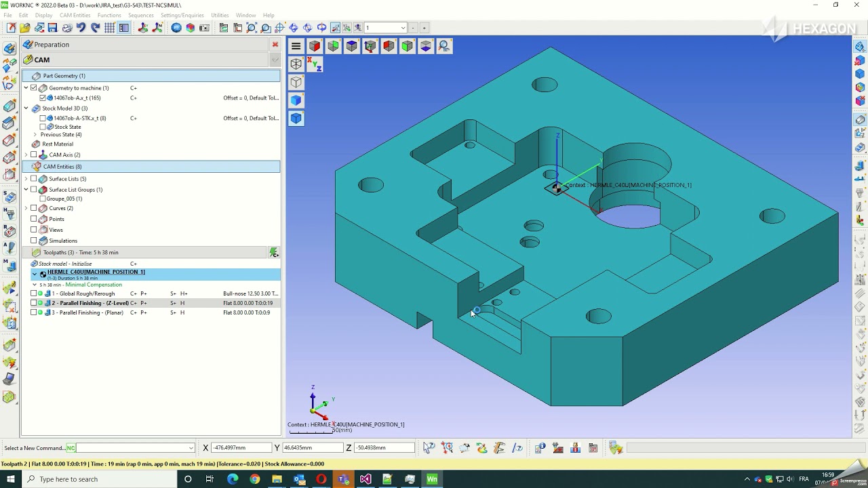
Task: Click the information query icon in bottom toolbar
Action: tap(540, 448)
